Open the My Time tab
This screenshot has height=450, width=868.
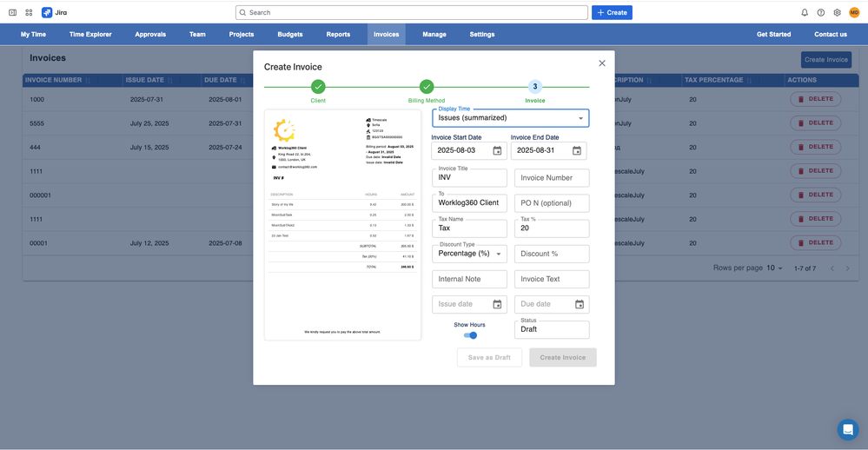[33, 35]
